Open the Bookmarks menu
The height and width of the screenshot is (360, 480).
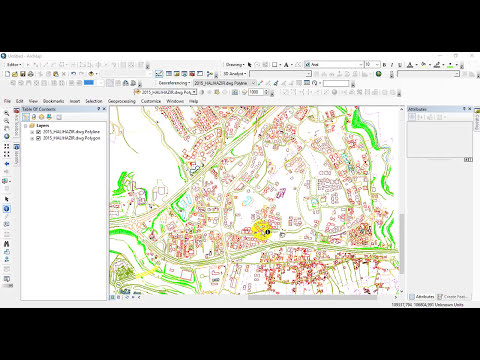53,101
